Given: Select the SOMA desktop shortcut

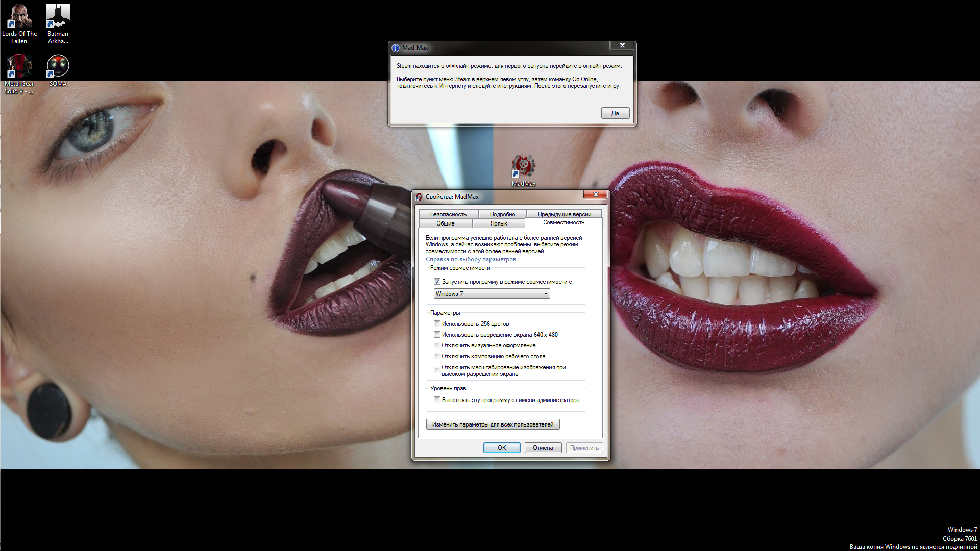Looking at the screenshot, I should pyautogui.click(x=58, y=70).
